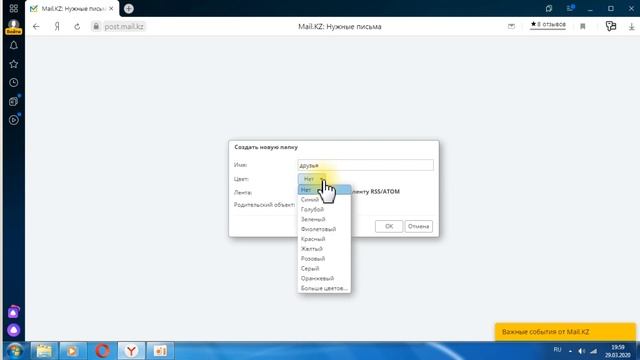Image resolution: width=640 pixels, height=360 pixels.
Task: Choose 'Синий' color option
Action: 324,200
